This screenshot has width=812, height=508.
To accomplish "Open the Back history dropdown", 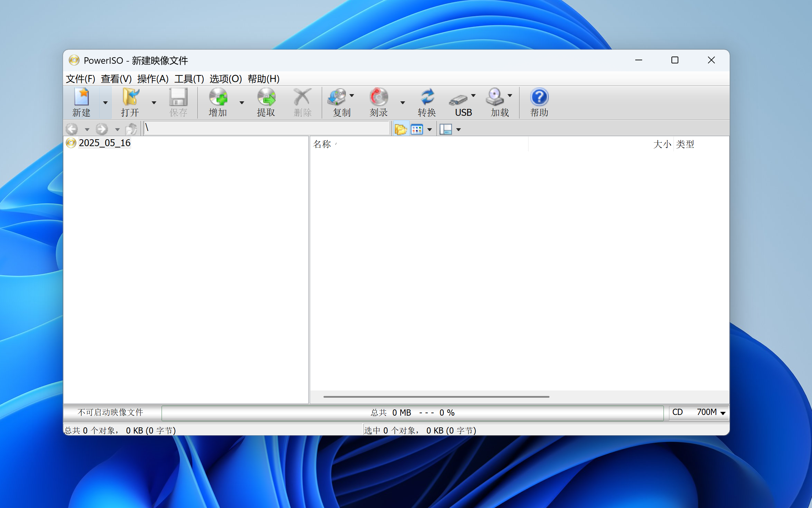I will pos(87,129).
